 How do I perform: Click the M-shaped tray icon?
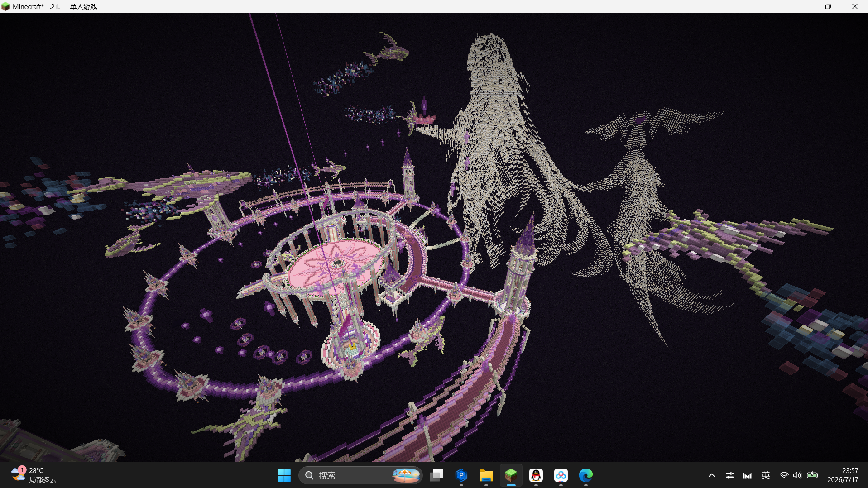click(748, 475)
